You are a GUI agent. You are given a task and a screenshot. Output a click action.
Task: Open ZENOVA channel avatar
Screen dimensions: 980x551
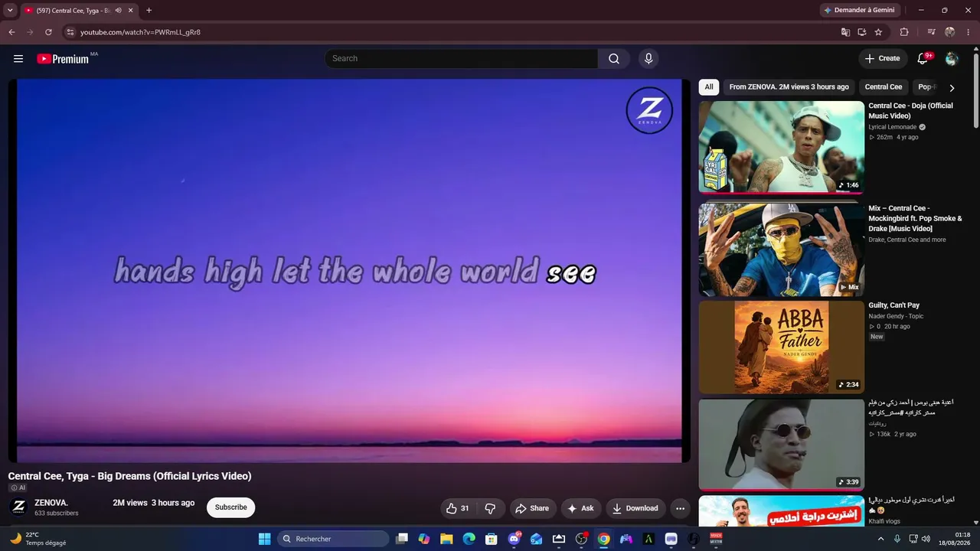pos(18,507)
